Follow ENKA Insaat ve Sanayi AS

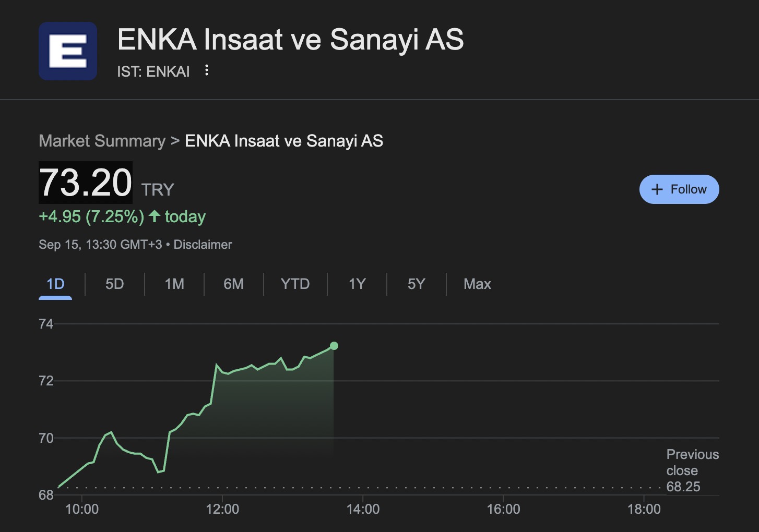(x=679, y=189)
